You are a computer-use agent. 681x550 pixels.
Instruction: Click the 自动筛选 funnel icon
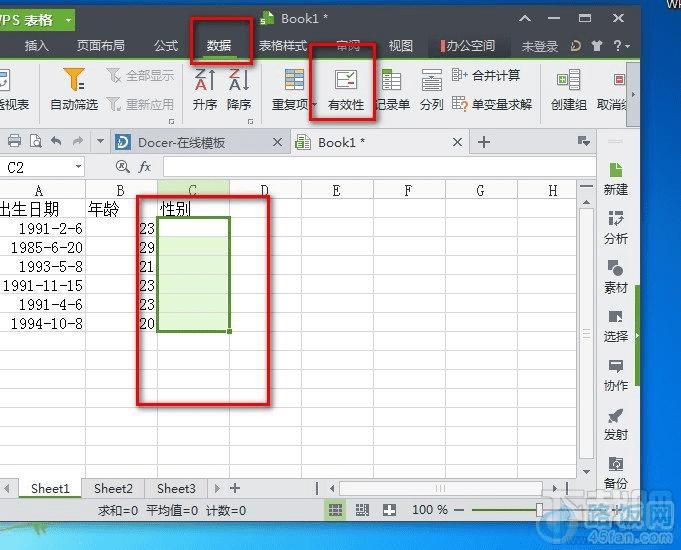(x=74, y=80)
